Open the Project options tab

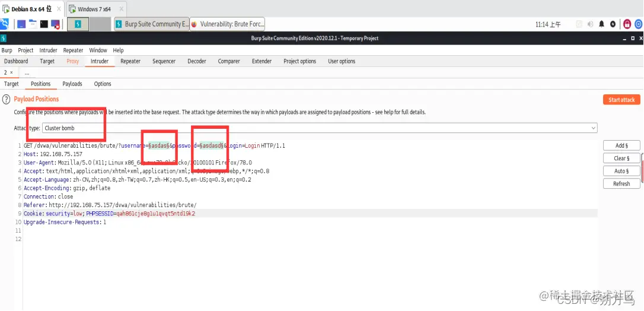tap(300, 61)
